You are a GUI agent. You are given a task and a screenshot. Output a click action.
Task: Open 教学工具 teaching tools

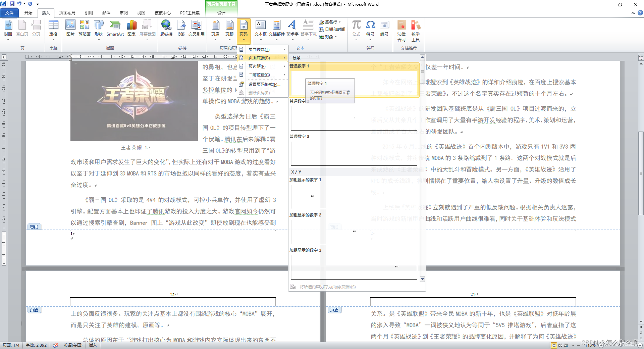[x=416, y=31]
